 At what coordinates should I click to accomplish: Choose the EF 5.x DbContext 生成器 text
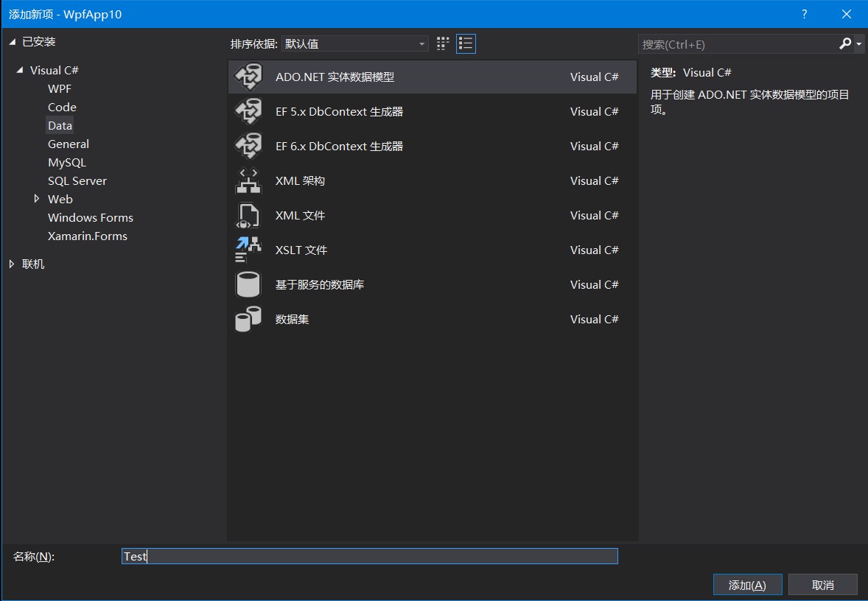click(340, 111)
